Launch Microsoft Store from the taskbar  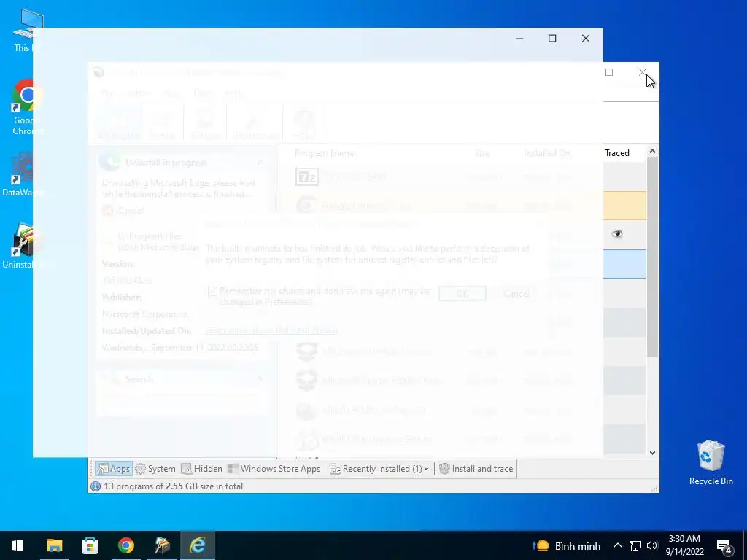pyautogui.click(x=90, y=545)
